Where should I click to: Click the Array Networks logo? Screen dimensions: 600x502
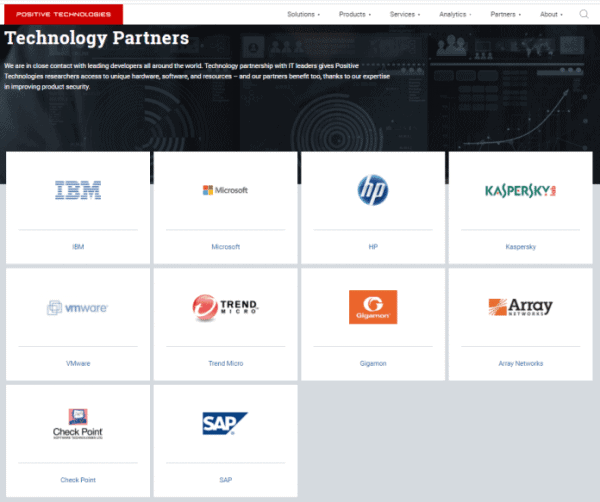[x=520, y=307]
